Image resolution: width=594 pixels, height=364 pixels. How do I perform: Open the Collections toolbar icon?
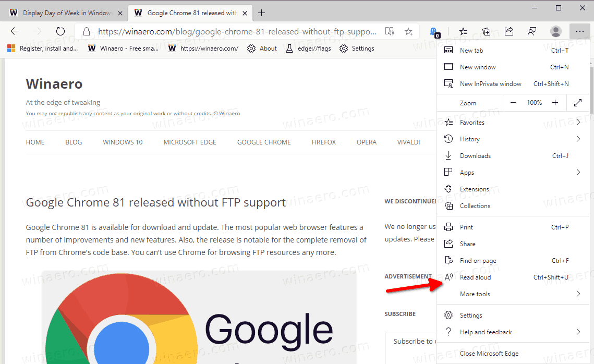click(x=486, y=31)
